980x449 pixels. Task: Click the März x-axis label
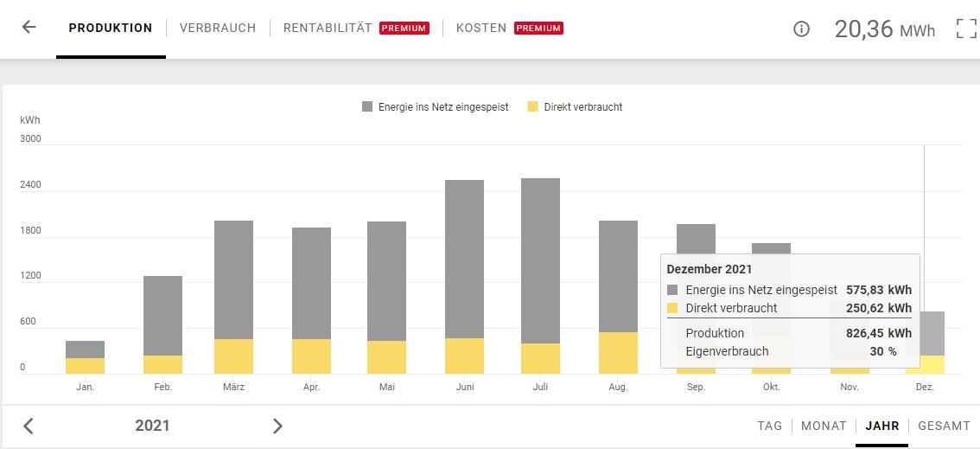pyautogui.click(x=233, y=387)
